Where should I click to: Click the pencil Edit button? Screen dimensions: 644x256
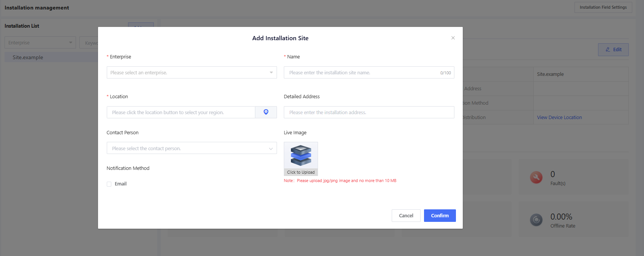[x=613, y=50]
